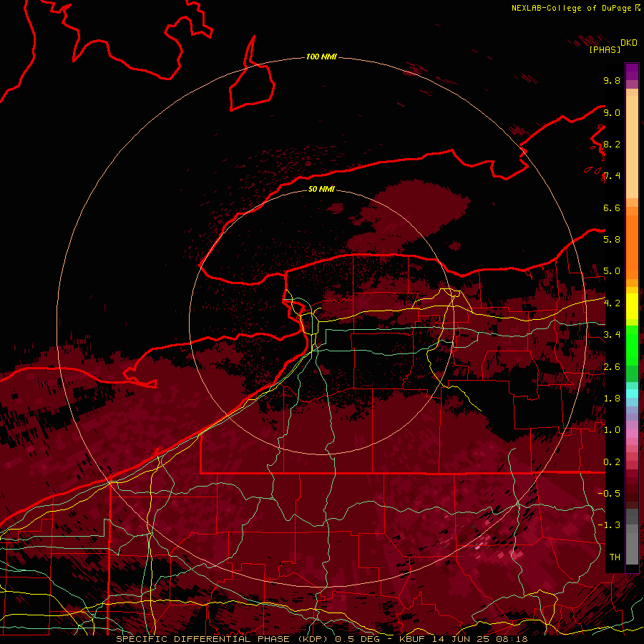Select the 6.6 scale value
Screen dimensions: 644x644
click(x=612, y=208)
